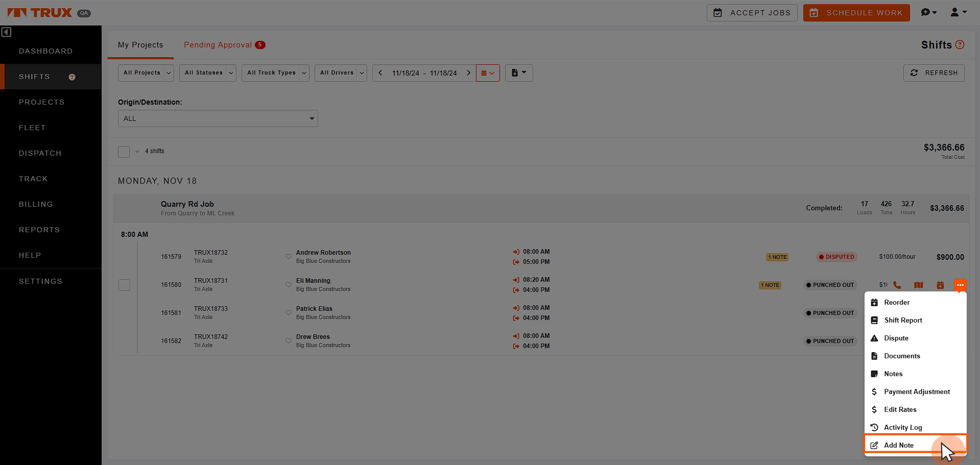Click the Schedule Work button
This screenshot has height=465, width=980.
[856, 13]
